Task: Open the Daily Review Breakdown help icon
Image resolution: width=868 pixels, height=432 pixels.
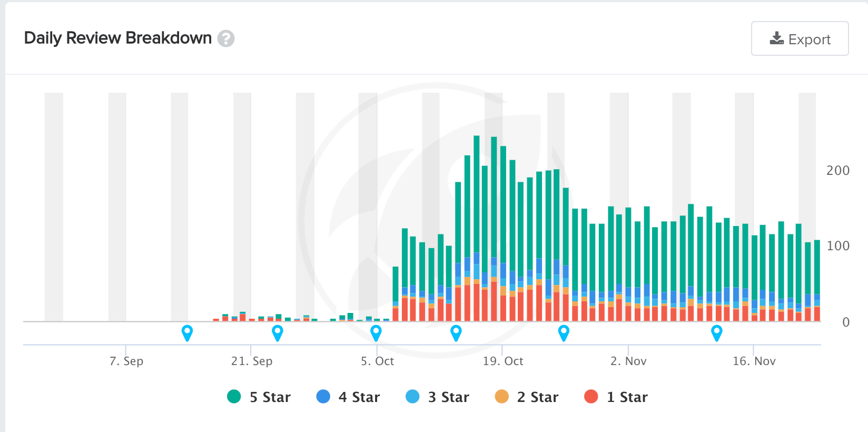Action: click(226, 38)
